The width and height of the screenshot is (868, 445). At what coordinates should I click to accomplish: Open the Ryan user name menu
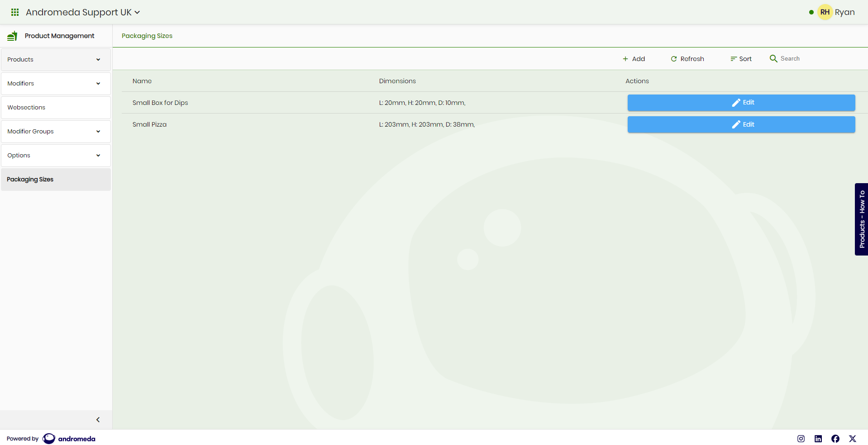[844, 12]
